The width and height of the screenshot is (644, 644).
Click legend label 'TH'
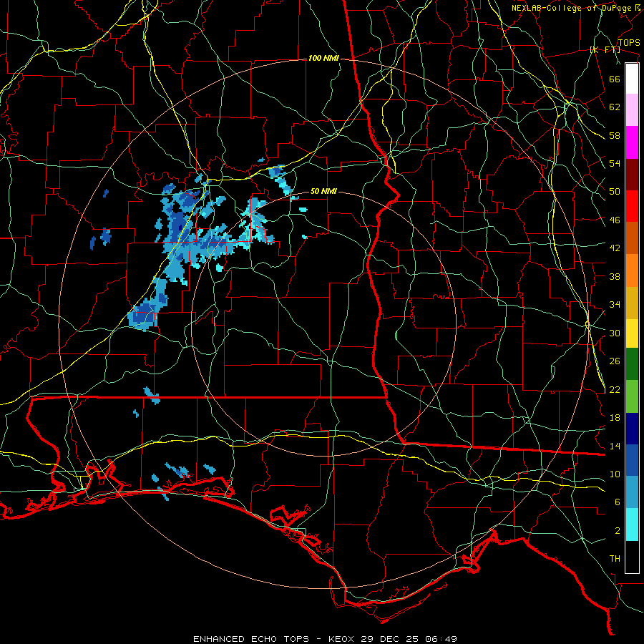click(x=615, y=559)
